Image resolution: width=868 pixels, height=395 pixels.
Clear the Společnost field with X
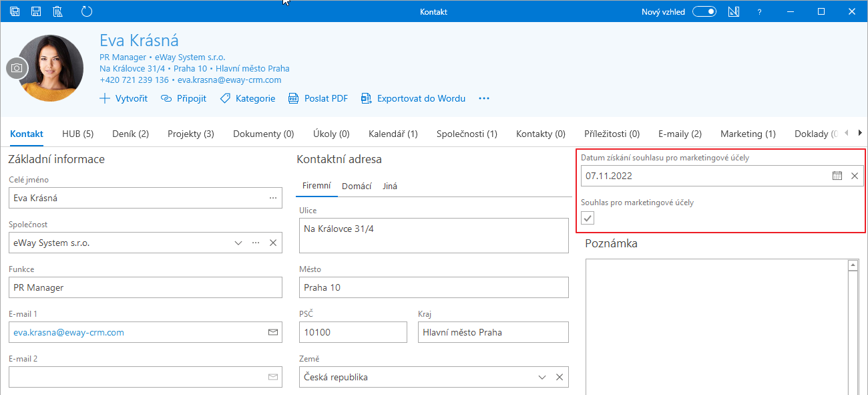click(273, 243)
